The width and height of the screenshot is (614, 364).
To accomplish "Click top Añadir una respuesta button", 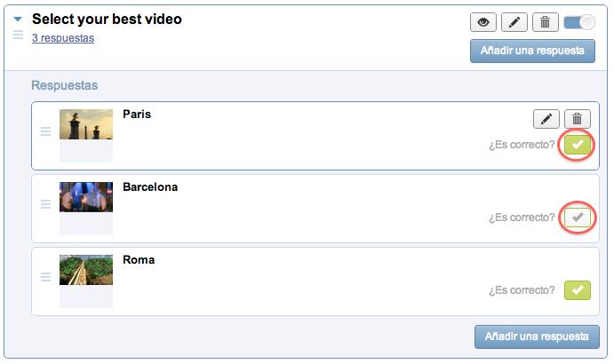I will [532, 51].
